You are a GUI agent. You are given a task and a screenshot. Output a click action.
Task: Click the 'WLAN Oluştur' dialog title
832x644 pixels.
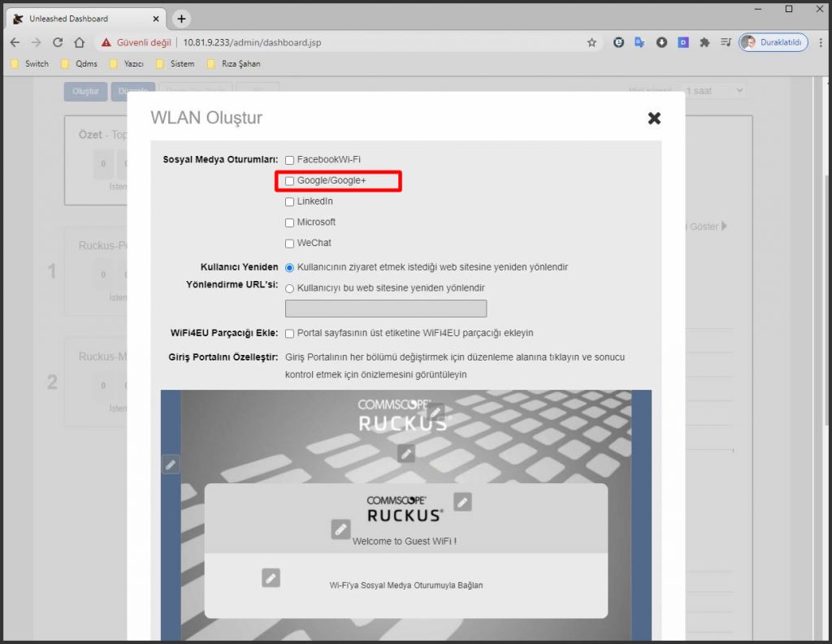[206, 118]
